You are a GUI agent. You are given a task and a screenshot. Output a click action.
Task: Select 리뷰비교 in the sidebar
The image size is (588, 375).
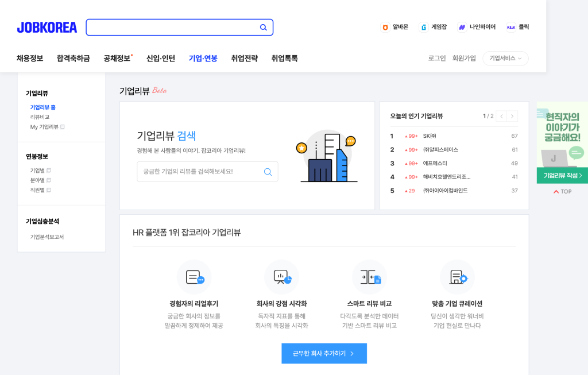click(40, 117)
